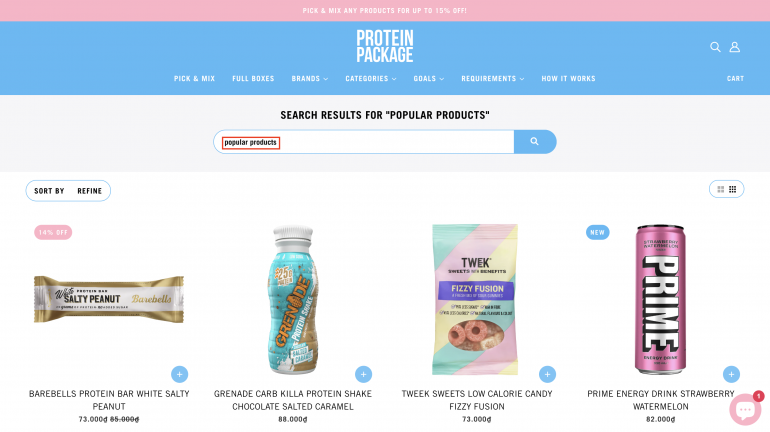Open the user account icon

(x=735, y=47)
